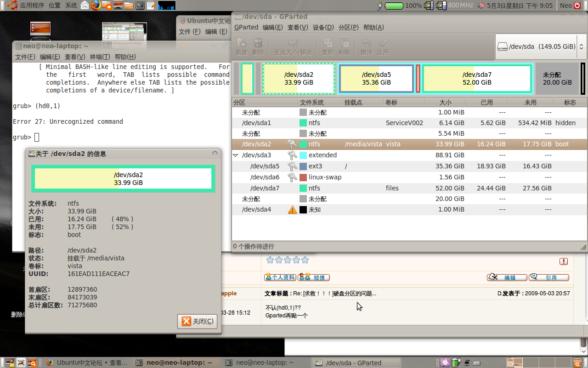
Task: Click the Apply checkmark toolbar icon
Action: pos(383,43)
